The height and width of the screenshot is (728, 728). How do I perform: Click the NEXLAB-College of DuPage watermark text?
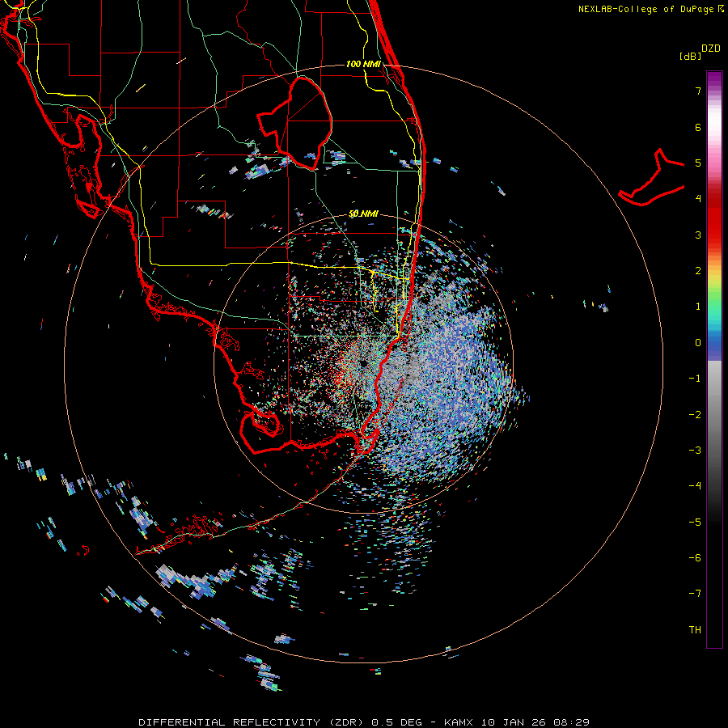[650, 9]
